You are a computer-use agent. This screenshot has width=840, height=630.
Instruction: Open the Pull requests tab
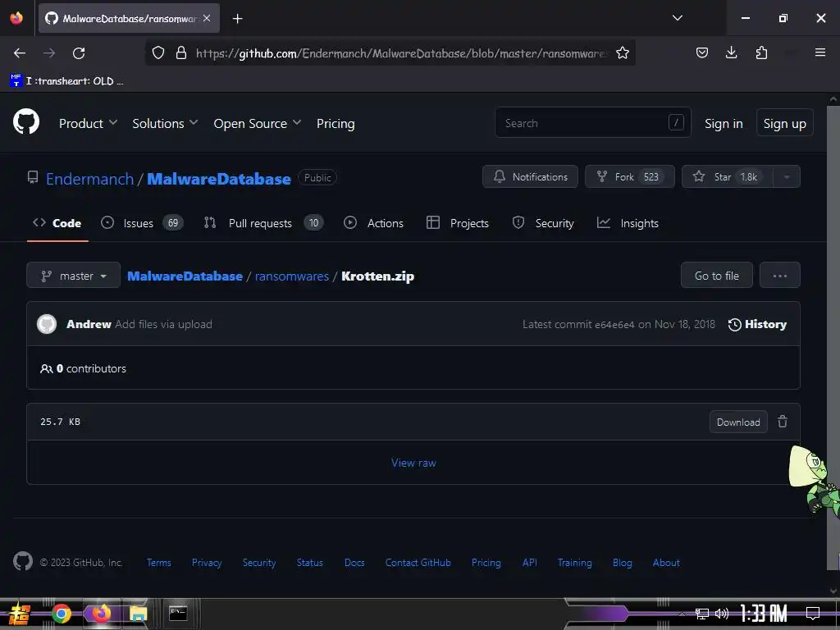click(x=263, y=223)
